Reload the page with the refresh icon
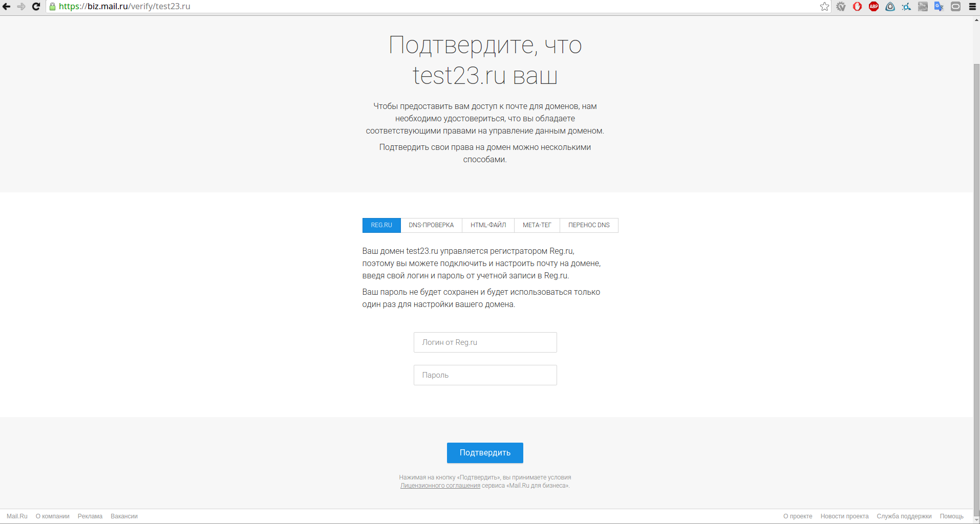Screen dimensions: 980x524 36,7
